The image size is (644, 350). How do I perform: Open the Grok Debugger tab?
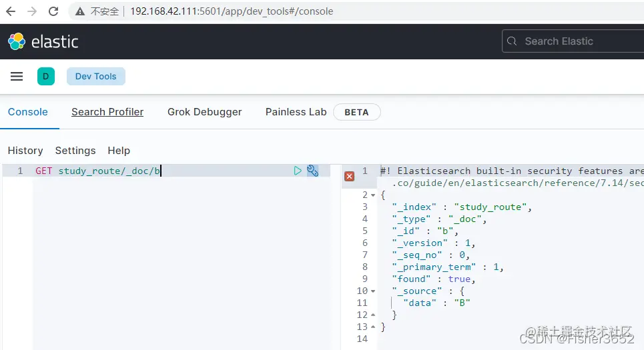204,112
